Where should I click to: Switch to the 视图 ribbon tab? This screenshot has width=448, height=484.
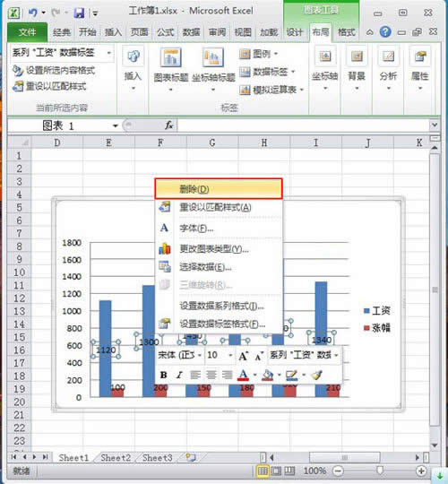click(243, 32)
